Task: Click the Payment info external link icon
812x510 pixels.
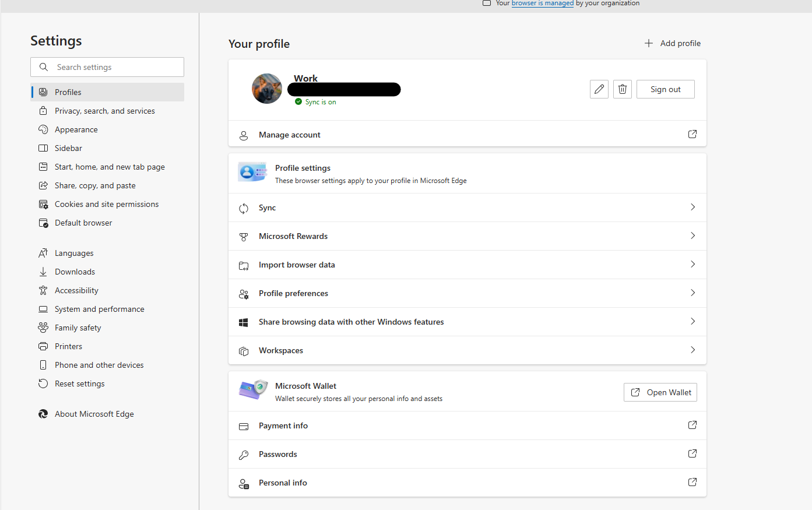Action: click(693, 425)
